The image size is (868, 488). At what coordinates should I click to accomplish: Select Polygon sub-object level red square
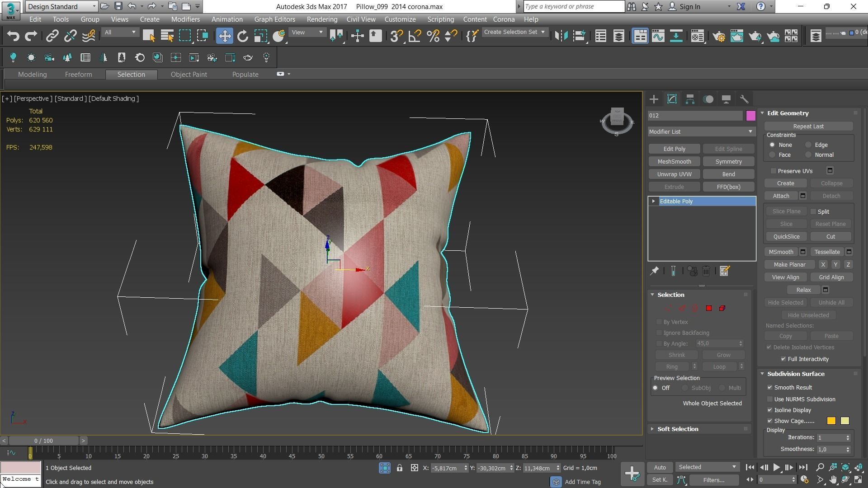(x=709, y=309)
